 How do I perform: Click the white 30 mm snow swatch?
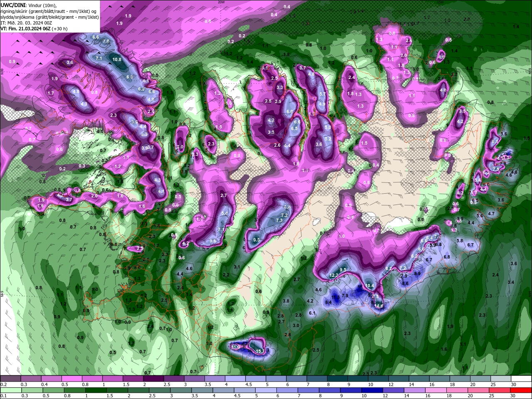coord(521,378)
